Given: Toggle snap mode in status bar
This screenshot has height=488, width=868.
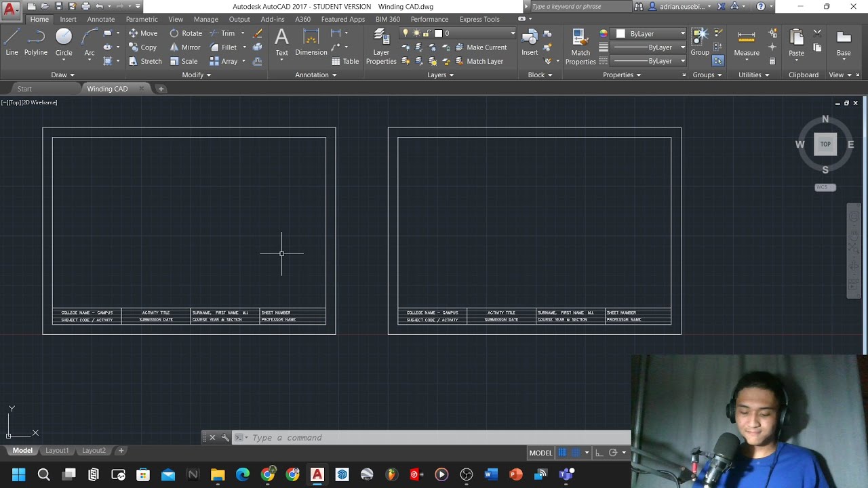Looking at the screenshot, I should 576,453.
